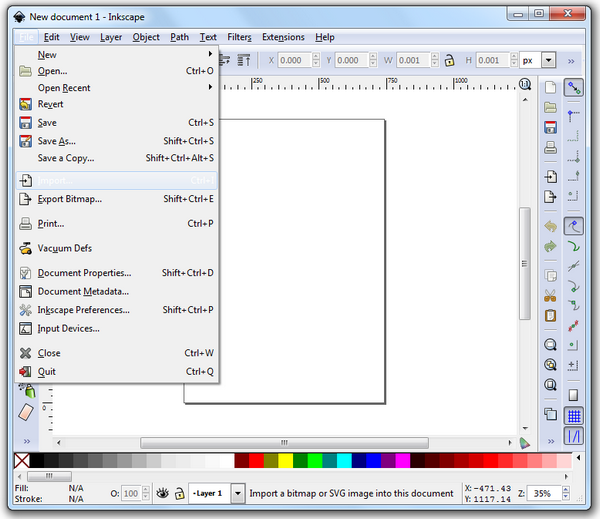Pick the cyan color swatch
Image resolution: width=600 pixels, height=519 pixels.
[344, 460]
